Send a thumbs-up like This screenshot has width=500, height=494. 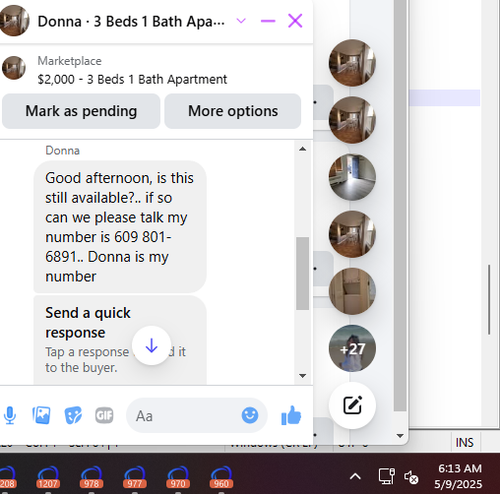(x=291, y=415)
